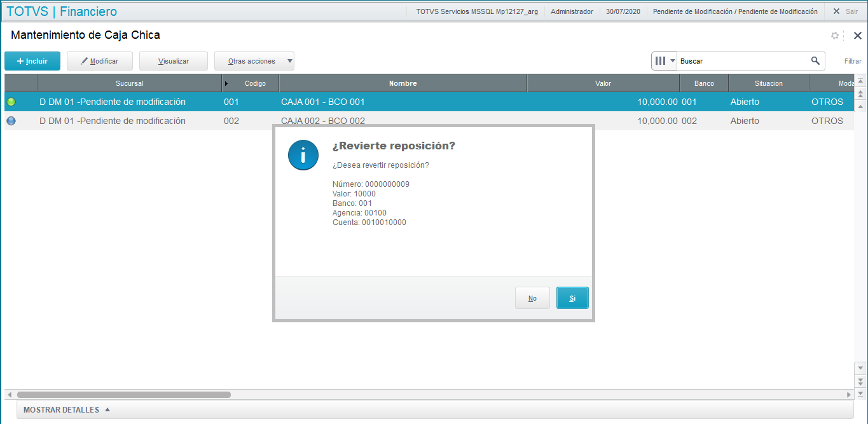The height and width of the screenshot is (424, 868).
Task: Click into the Buscar search field
Action: (743, 61)
